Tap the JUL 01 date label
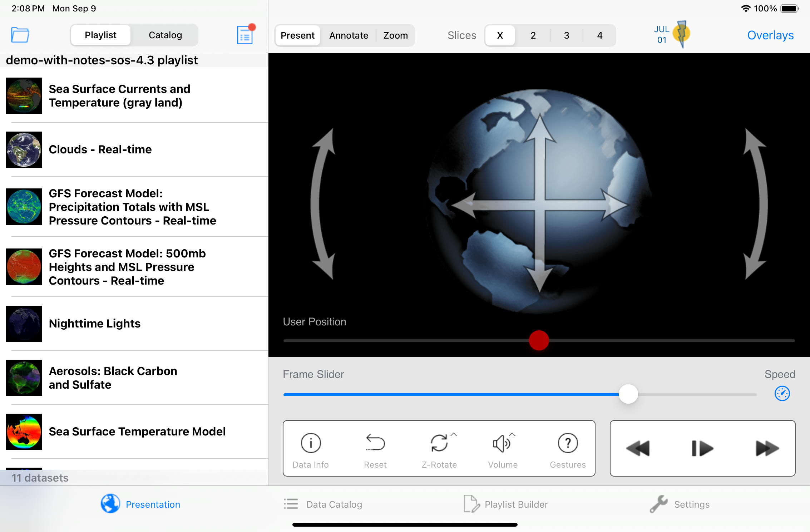 tap(662, 34)
